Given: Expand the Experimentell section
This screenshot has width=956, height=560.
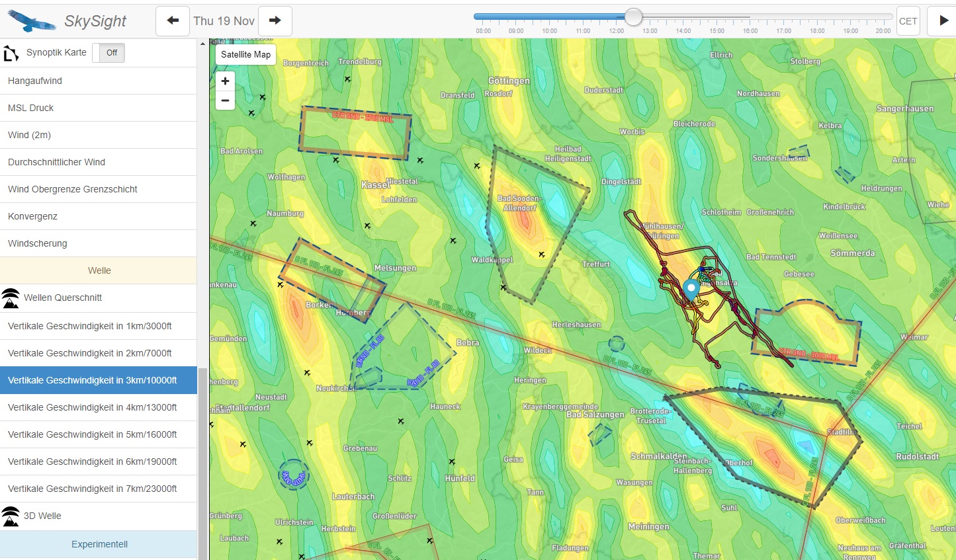Looking at the screenshot, I should click(x=99, y=544).
